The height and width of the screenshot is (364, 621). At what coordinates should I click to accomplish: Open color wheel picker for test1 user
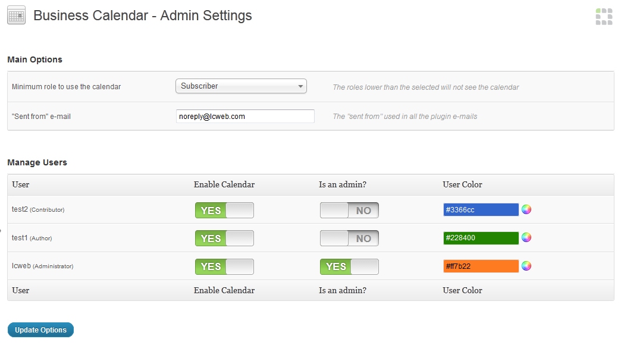coord(526,238)
